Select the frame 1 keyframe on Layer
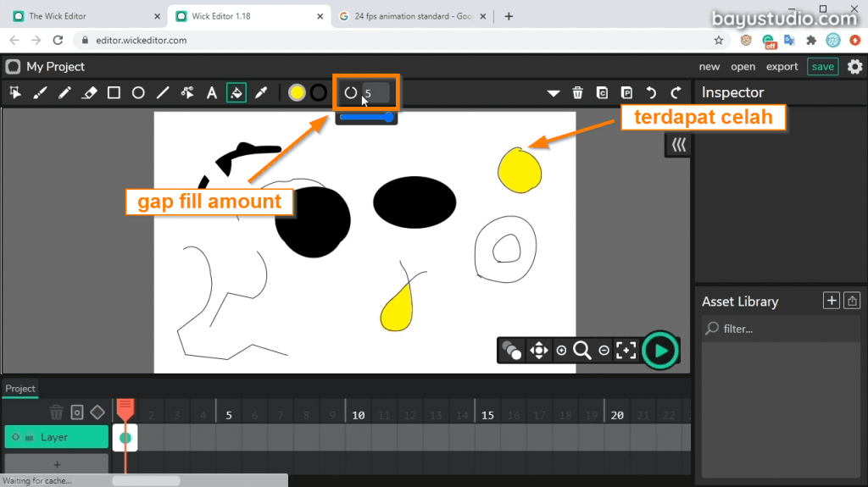 pyautogui.click(x=125, y=438)
